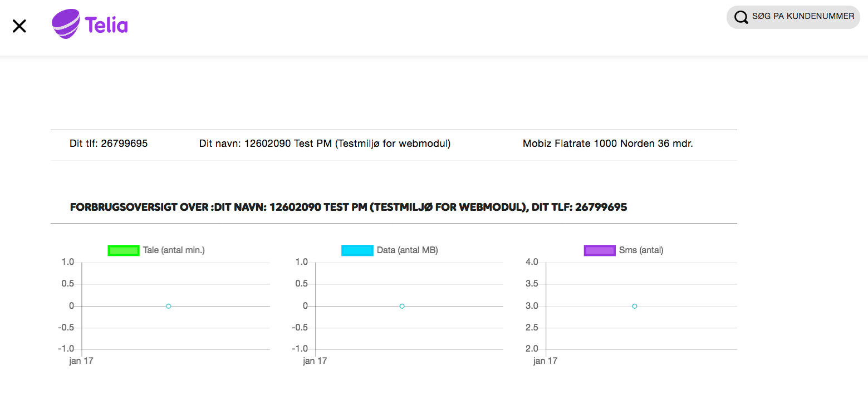Viewport: 868px width, 395px height.
Task: Click the Sms (antal) legend label
Action: click(x=641, y=250)
